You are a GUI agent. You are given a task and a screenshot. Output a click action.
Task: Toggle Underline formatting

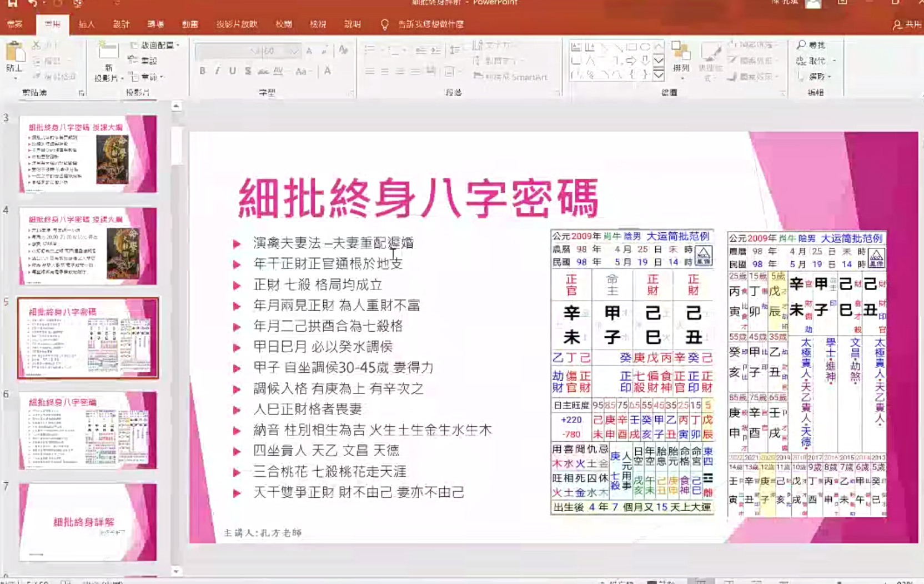pyautogui.click(x=232, y=71)
